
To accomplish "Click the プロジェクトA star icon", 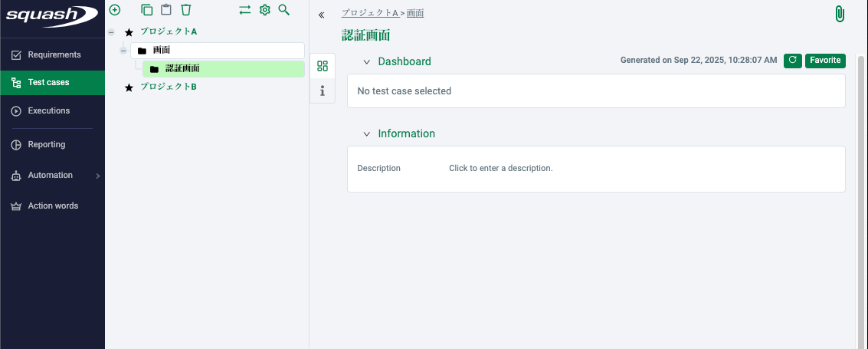I will [129, 33].
